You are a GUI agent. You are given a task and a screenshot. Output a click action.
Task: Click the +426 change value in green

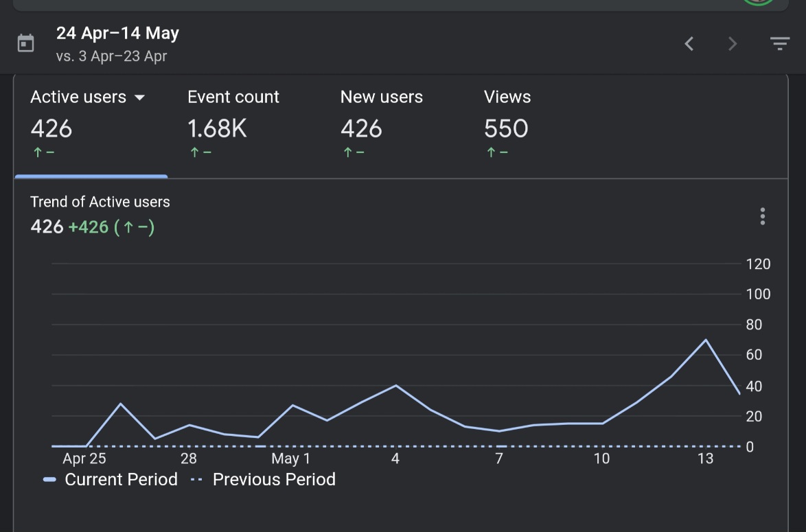(x=89, y=227)
